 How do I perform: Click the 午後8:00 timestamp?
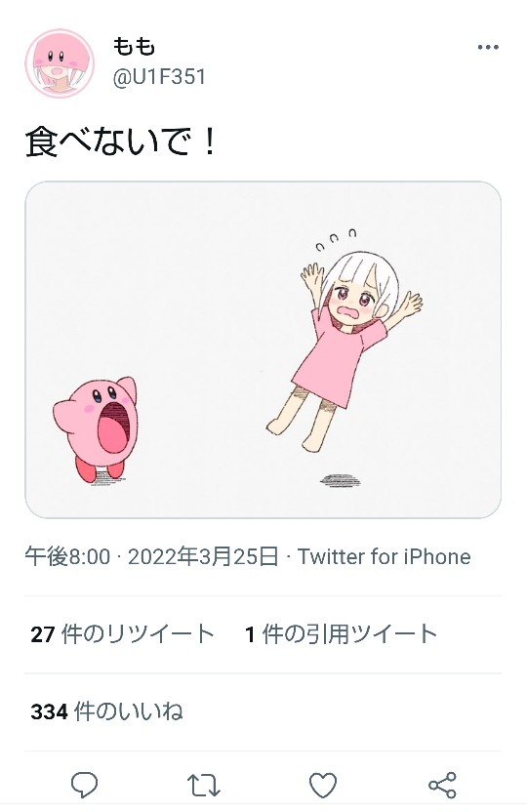point(67,557)
